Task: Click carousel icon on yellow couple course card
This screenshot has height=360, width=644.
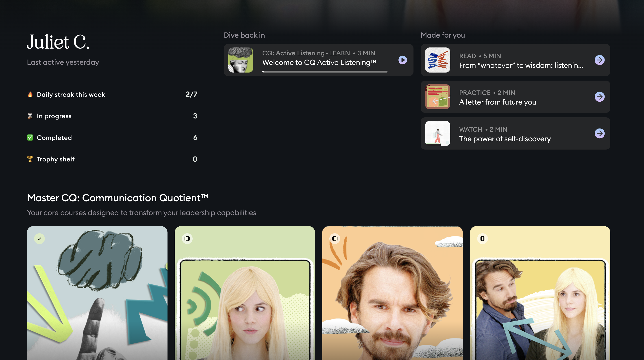Action: click(x=482, y=239)
